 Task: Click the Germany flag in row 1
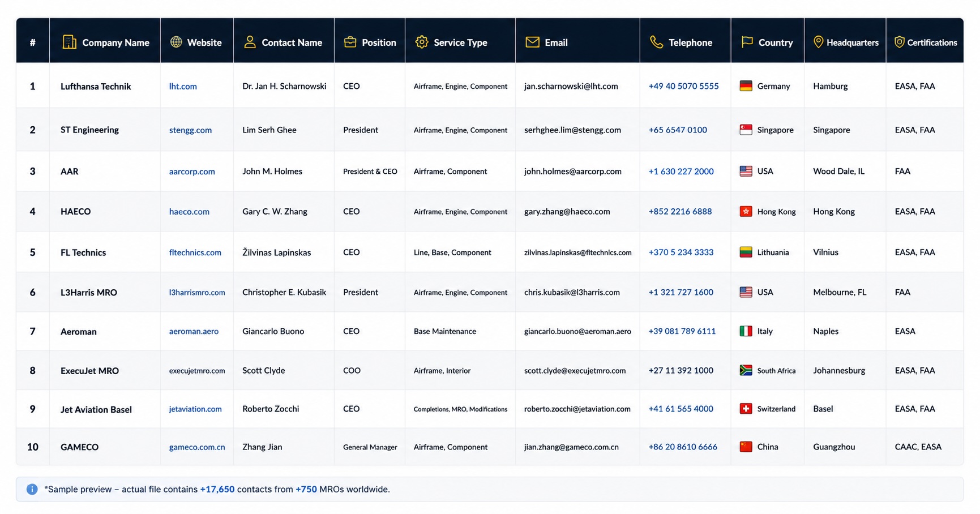[746, 86]
